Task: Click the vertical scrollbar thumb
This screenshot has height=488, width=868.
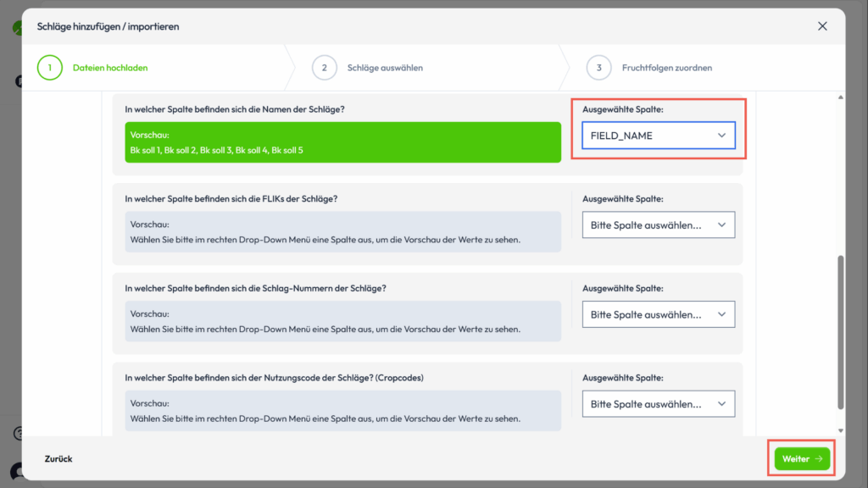Action: 840,330
